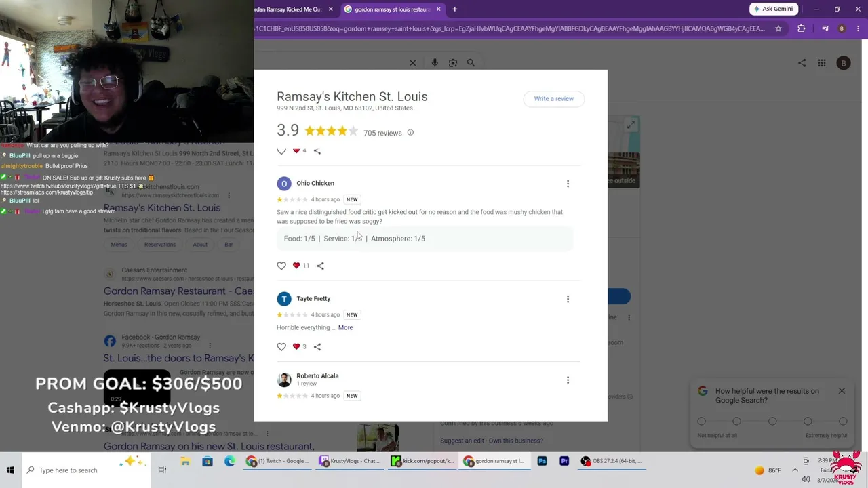Switch to OBS 27.2.4 taskbar window
The width and height of the screenshot is (868, 488).
click(x=612, y=462)
